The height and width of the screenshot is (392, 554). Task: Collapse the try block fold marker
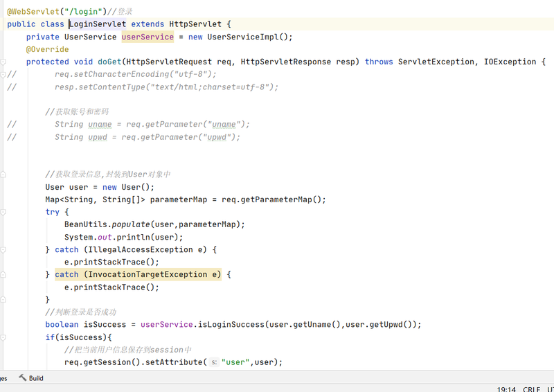[3, 212]
